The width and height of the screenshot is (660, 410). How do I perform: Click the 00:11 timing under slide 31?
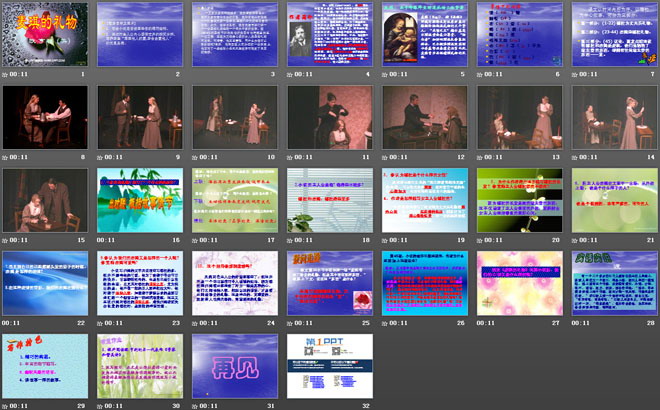(208, 406)
